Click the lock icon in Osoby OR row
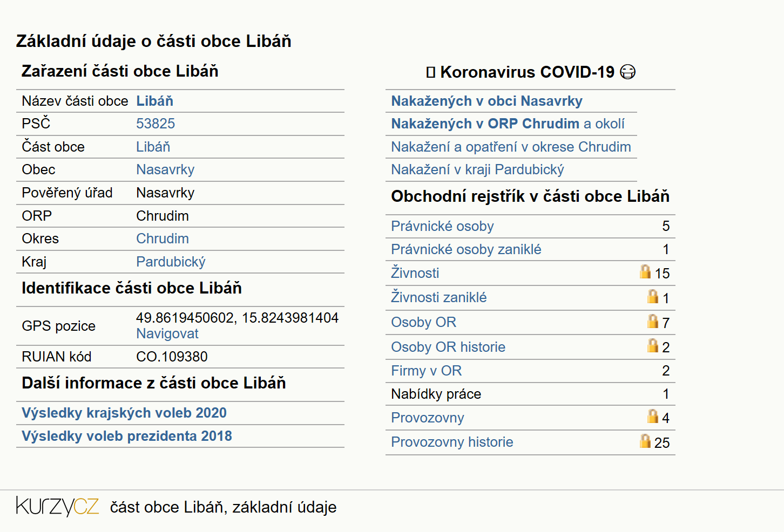Screen dimensions: 784x532 653,321
